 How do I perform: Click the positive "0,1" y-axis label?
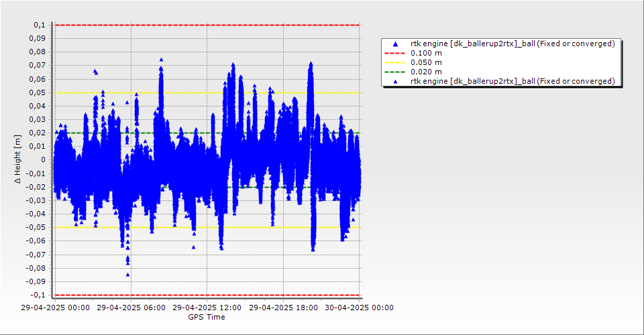tap(40, 25)
